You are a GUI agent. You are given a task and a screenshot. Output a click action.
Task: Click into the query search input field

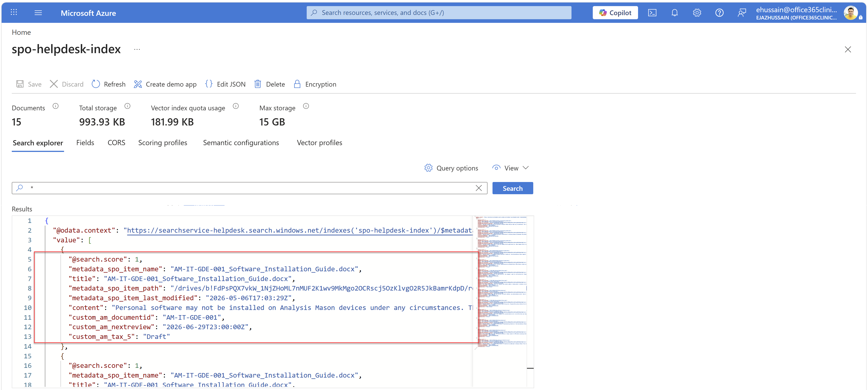click(x=249, y=188)
